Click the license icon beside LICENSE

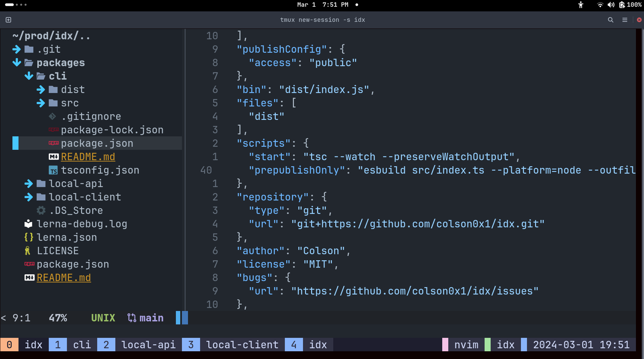[28, 251]
